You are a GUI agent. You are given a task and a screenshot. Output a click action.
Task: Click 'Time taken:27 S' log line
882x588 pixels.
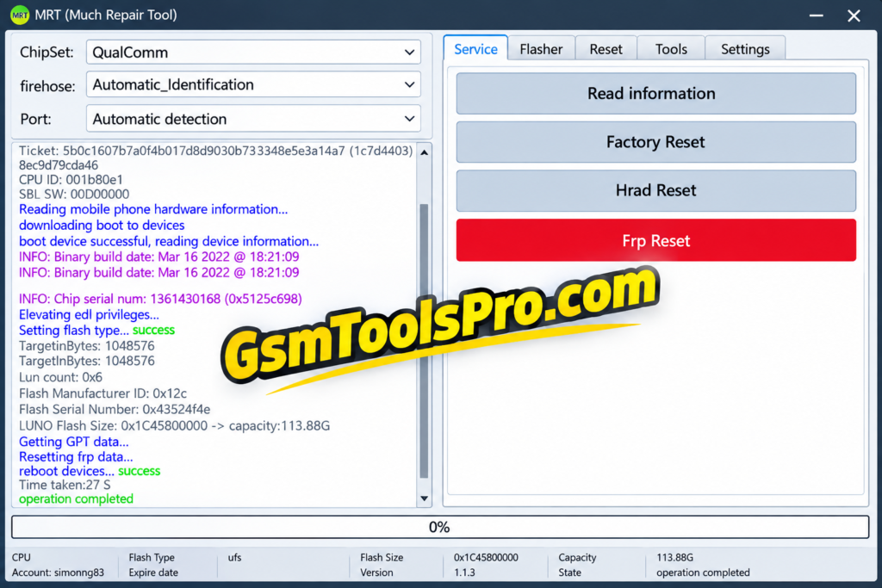65,485
